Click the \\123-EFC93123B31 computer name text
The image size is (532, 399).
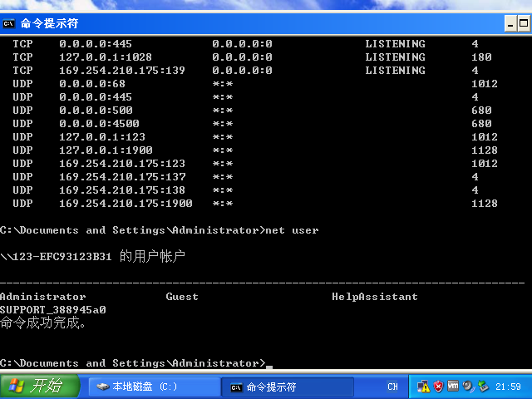(56, 257)
